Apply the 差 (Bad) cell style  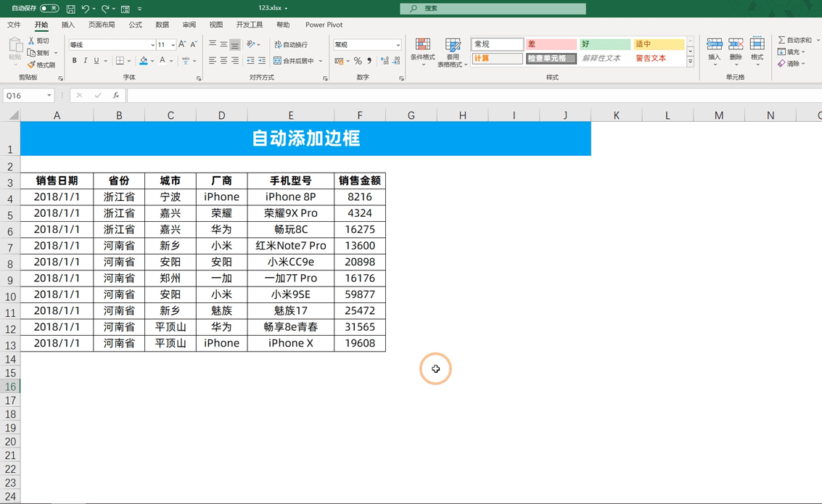(551, 44)
